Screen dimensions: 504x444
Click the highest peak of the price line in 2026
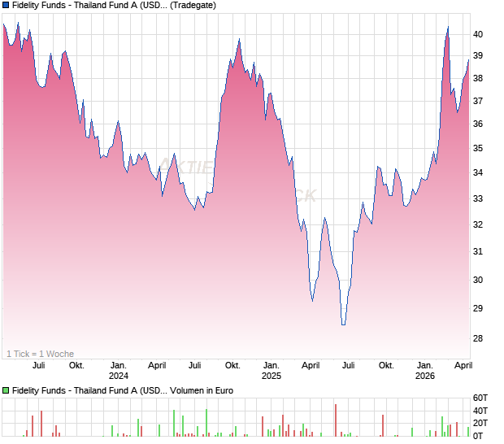pos(447,28)
